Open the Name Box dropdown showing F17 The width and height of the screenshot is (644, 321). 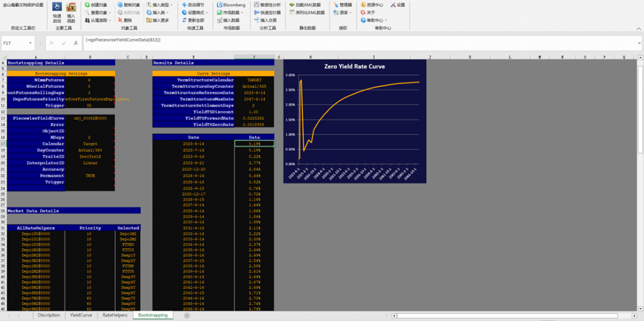click(x=30, y=43)
